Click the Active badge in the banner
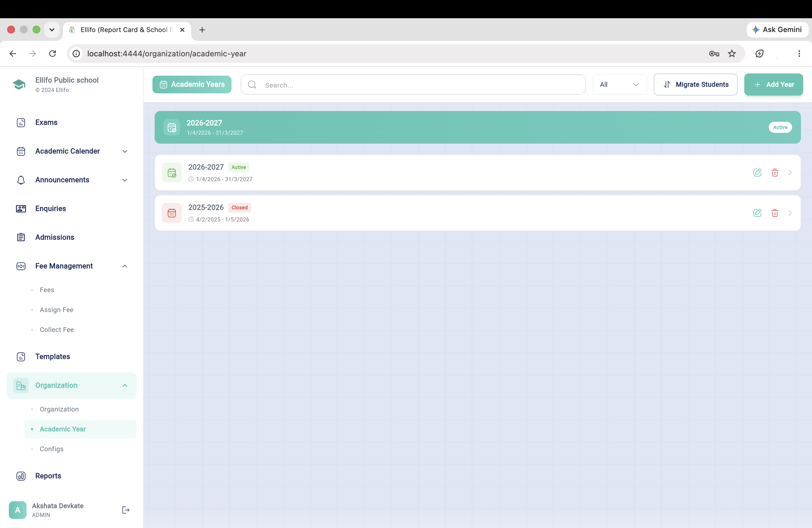Image resolution: width=812 pixels, height=528 pixels. point(780,127)
